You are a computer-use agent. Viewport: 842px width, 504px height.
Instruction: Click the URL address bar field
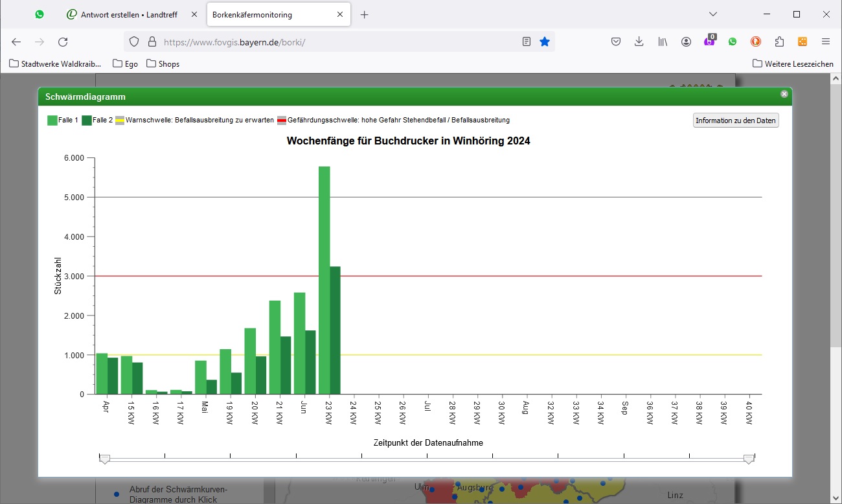click(337, 41)
